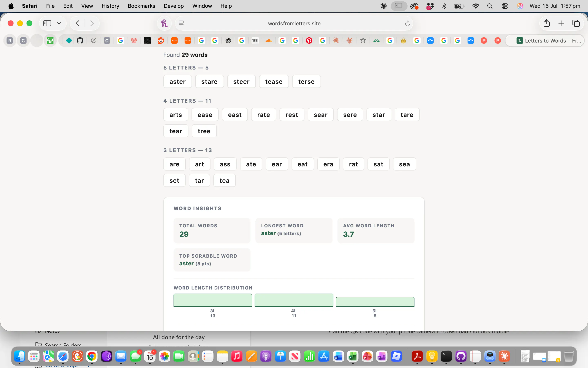Focus the wordsfromletters.site address field
Viewport: 588px width, 368px height.
[294, 23]
